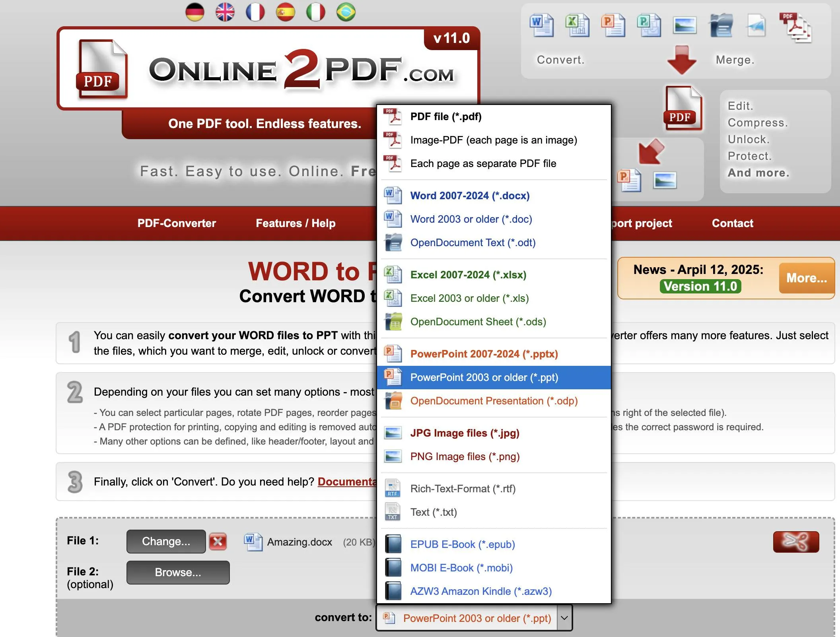This screenshot has height=637, width=840.
Task: Remove File 1 with the red X icon
Action: click(x=218, y=542)
